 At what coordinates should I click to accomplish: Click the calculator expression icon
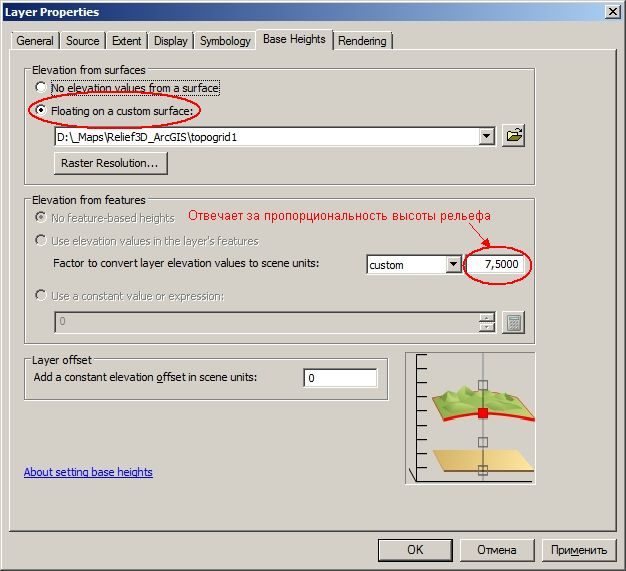pos(513,323)
